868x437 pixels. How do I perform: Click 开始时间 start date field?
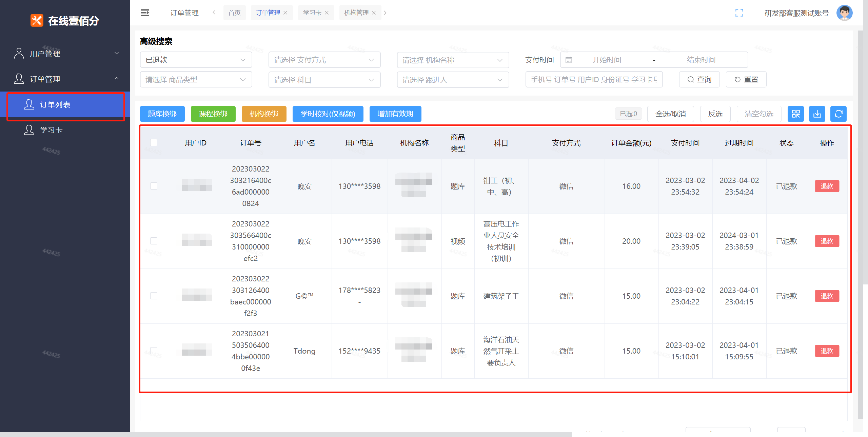click(x=607, y=60)
